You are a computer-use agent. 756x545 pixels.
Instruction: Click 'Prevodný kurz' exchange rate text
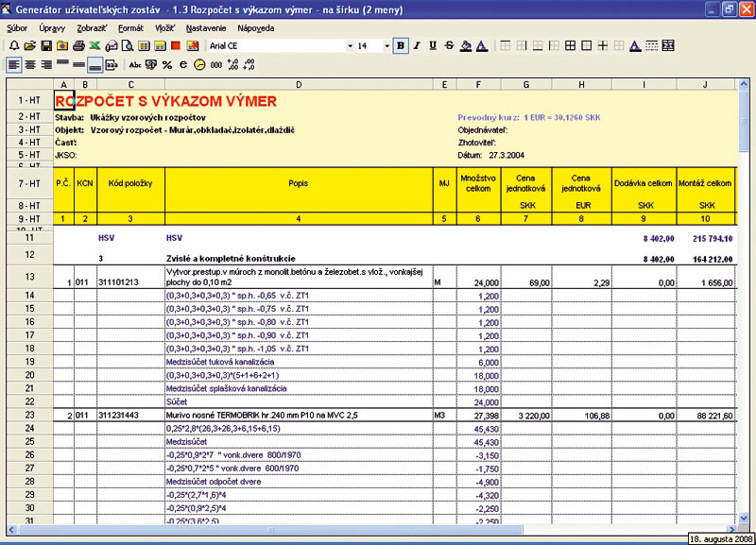coord(529,117)
